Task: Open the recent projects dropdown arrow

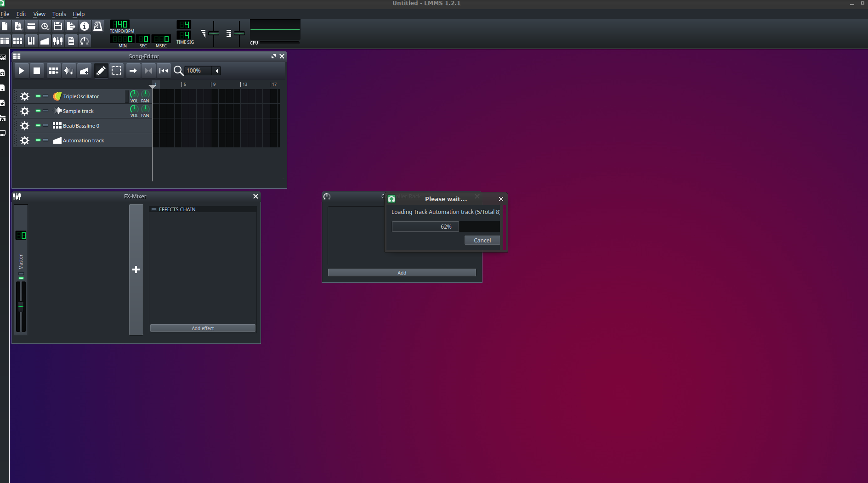Action: [48, 30]
